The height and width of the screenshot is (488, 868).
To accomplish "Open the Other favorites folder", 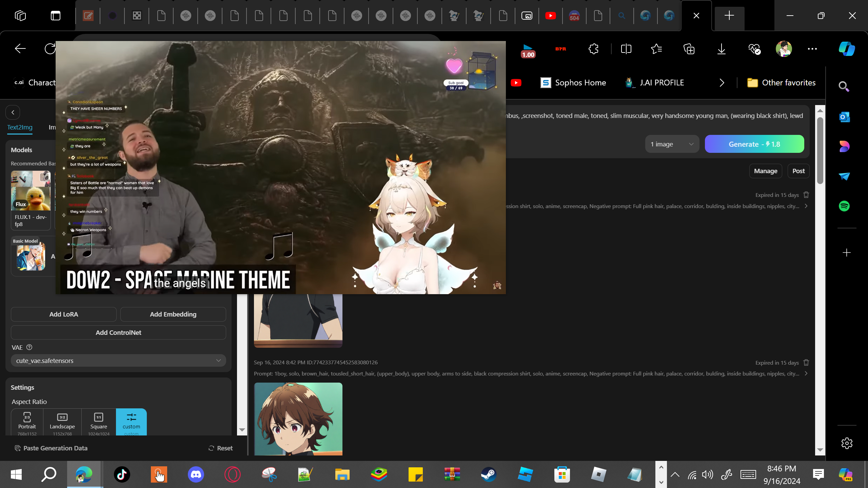I will point(782,83).
